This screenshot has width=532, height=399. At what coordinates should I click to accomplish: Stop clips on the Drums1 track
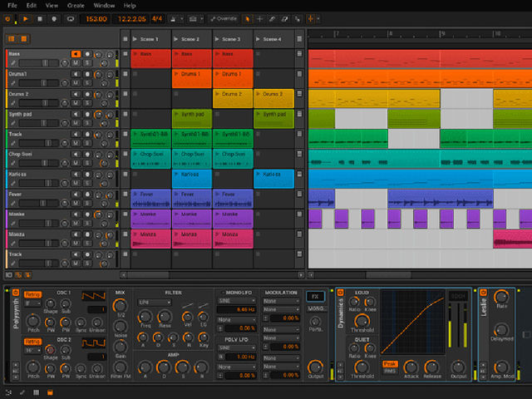(126, 74)
